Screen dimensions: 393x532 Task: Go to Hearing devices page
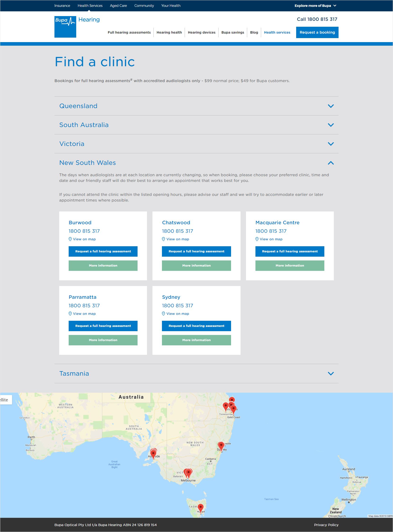tap(202, 32)
